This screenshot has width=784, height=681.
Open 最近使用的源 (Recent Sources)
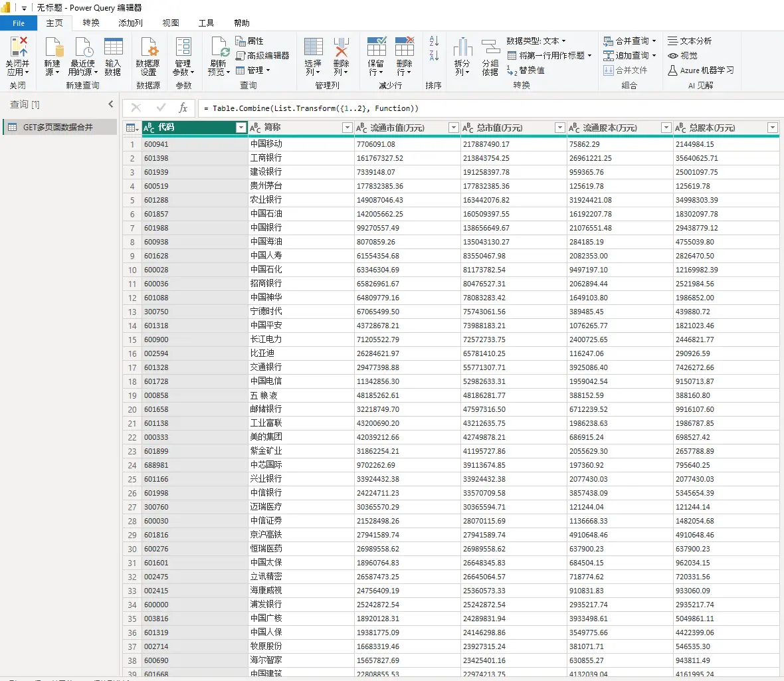point(83,56)
